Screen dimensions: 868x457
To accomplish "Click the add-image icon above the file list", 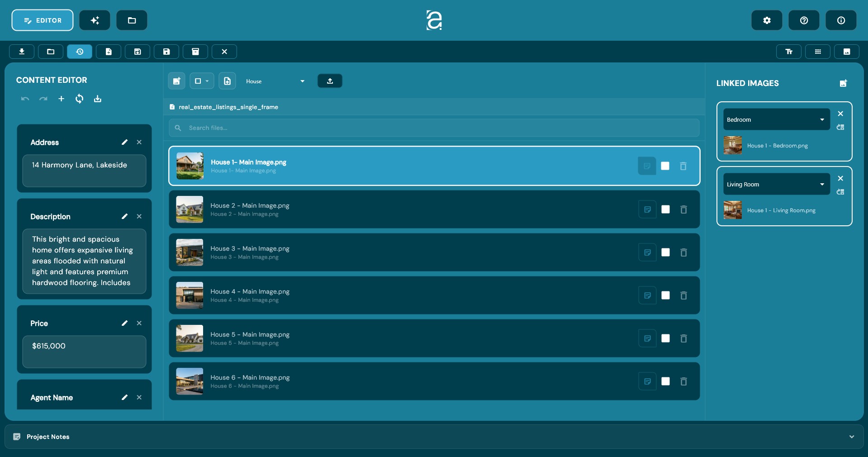I will click(x=176, y=81).
